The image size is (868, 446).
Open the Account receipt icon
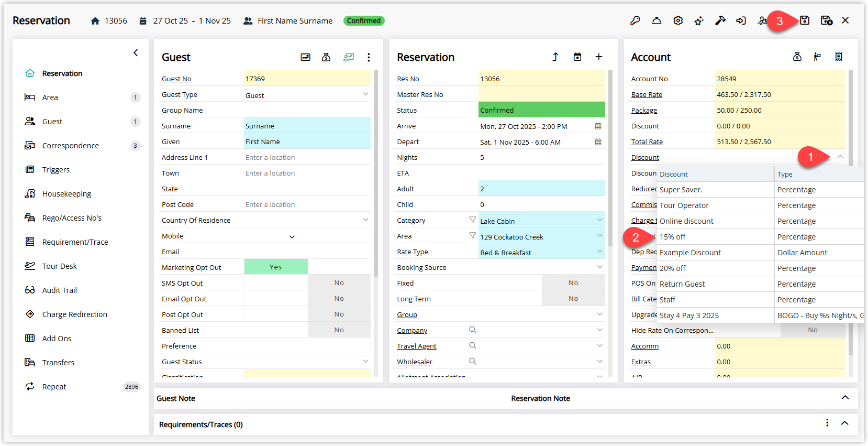tap(839, 57)
